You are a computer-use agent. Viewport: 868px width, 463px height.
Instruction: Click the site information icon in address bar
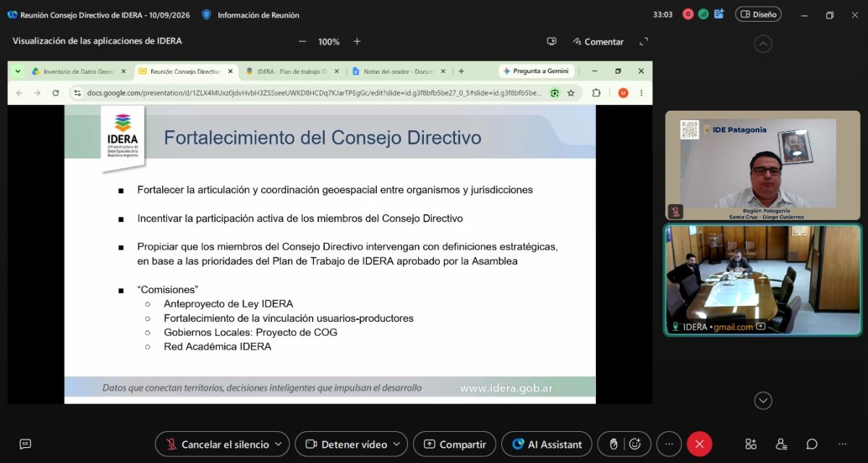[x=77, y=93]
